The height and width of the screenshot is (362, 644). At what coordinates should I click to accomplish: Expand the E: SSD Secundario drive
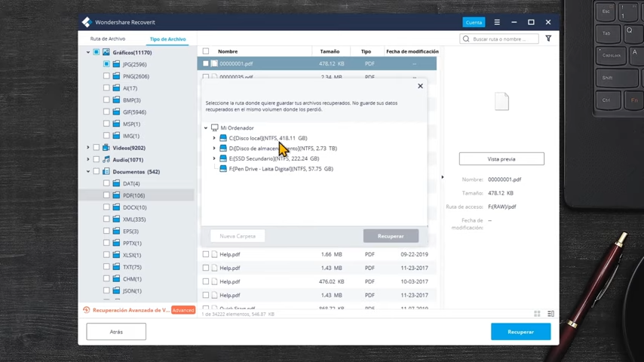(x=214, y=158)
